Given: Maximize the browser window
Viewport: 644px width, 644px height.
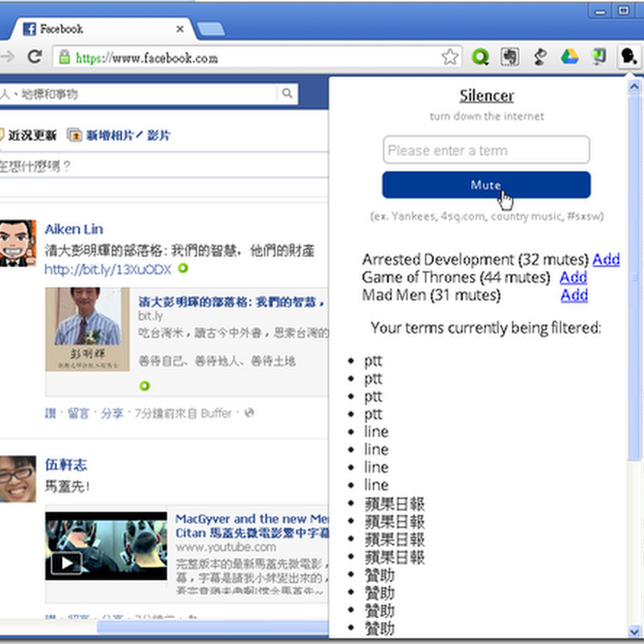Looking at the screenshot, I should (623, 10).
